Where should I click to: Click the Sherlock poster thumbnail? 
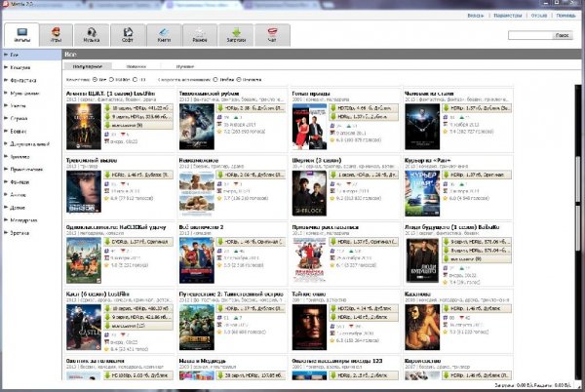[x=309, y=193]
